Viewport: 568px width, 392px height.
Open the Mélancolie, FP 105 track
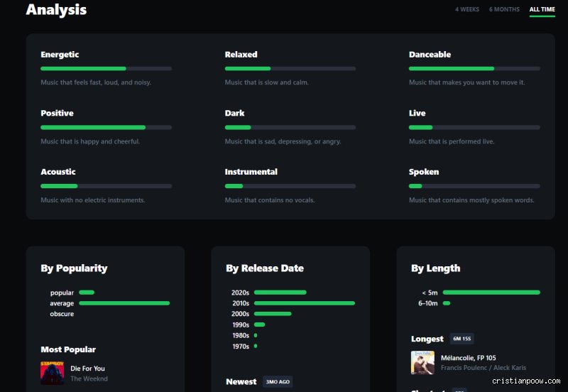[469, 358]
